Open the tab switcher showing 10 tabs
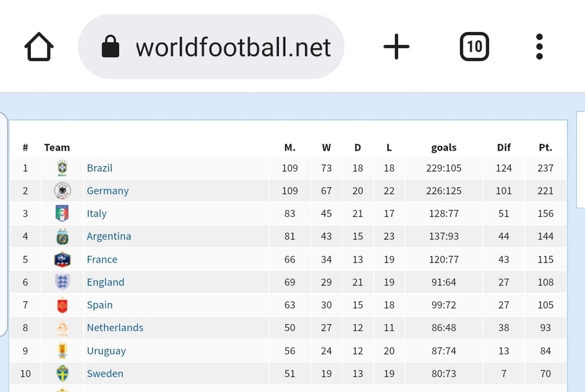The height and width of the screenshot is (392, 585). (474, 47)
